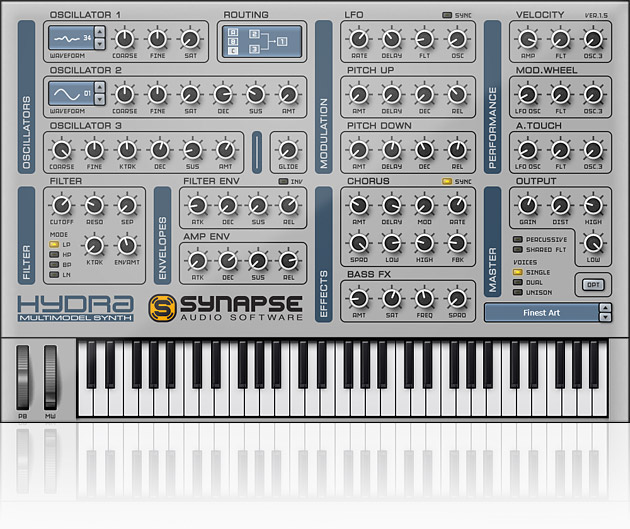Click the Velocity Amp knob
The width and height of the screenshot is (630, 529).
pos(528,39)
